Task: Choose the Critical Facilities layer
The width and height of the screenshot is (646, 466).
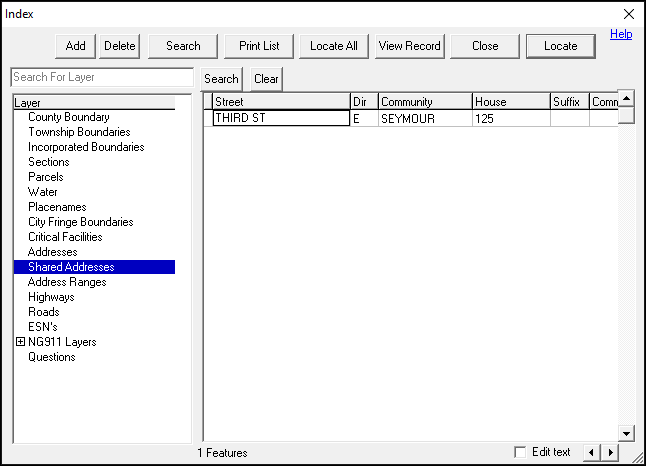Action: pyautogui.click(x=65, y=237)
